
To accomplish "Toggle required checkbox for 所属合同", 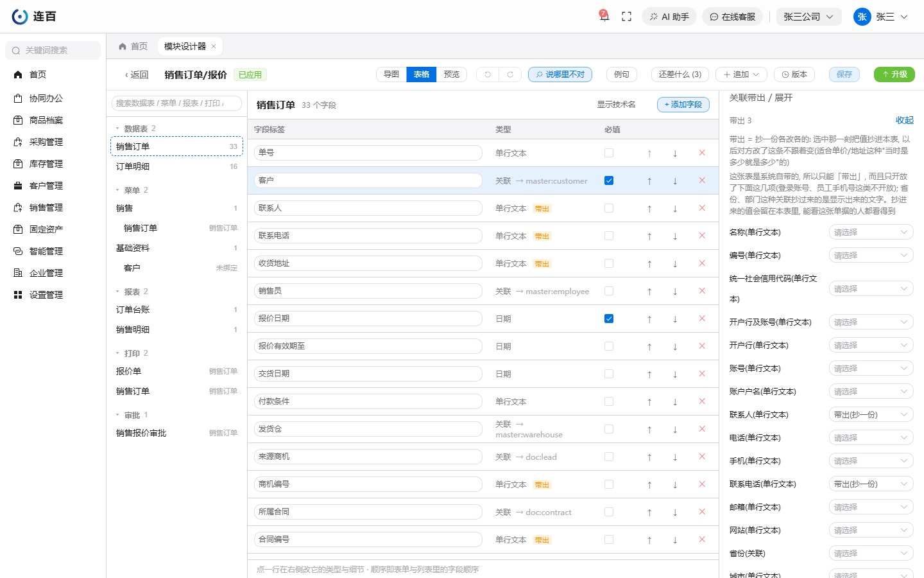I will pos(609,512).
